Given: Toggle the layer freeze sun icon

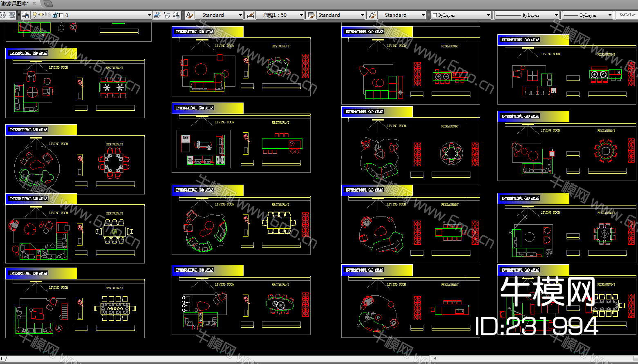Looking at the screenshot, I should pyautogui.click(x=41, y=15).
